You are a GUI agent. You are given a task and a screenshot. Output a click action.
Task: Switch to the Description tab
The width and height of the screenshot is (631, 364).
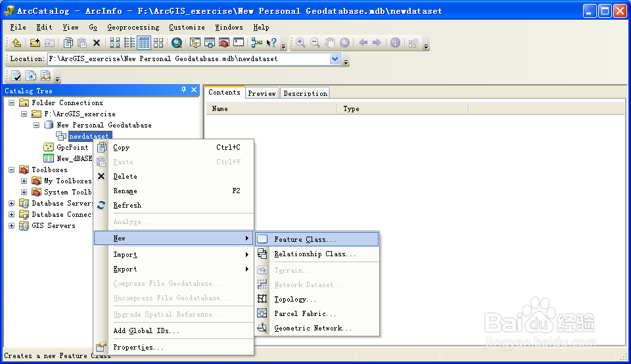[306, 93]
